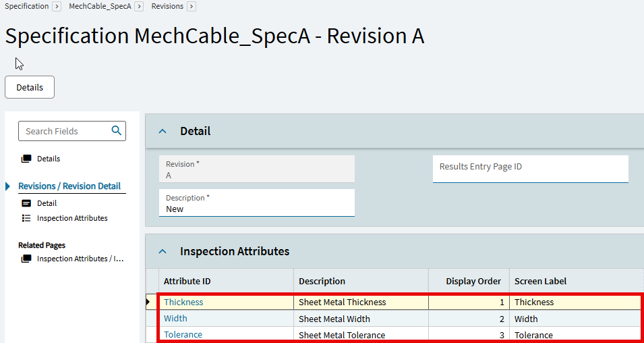Click the Results Entry Page ID field
This screenshot has height=343, width=644.
point(530,168)
